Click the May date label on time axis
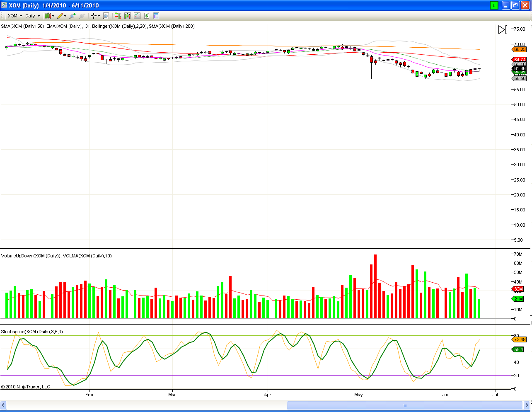This screenshot has width=532, height=412. coord(358,395)
